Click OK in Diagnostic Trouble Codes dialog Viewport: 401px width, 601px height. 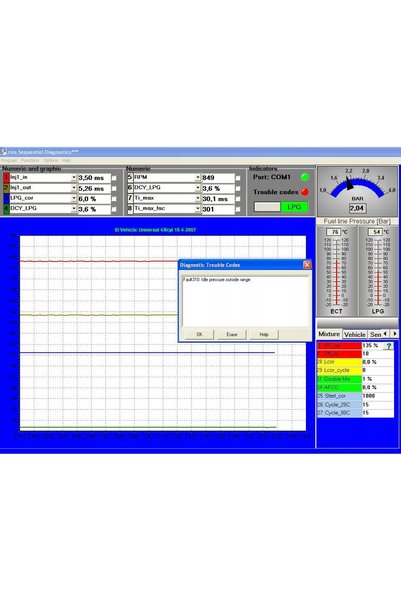coord(199,335)
